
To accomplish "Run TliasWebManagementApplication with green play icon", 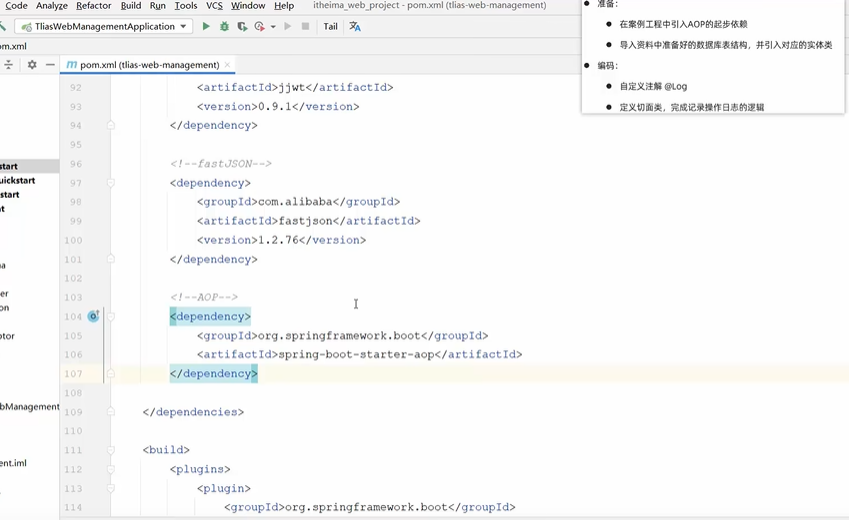I will click(206, 26).
